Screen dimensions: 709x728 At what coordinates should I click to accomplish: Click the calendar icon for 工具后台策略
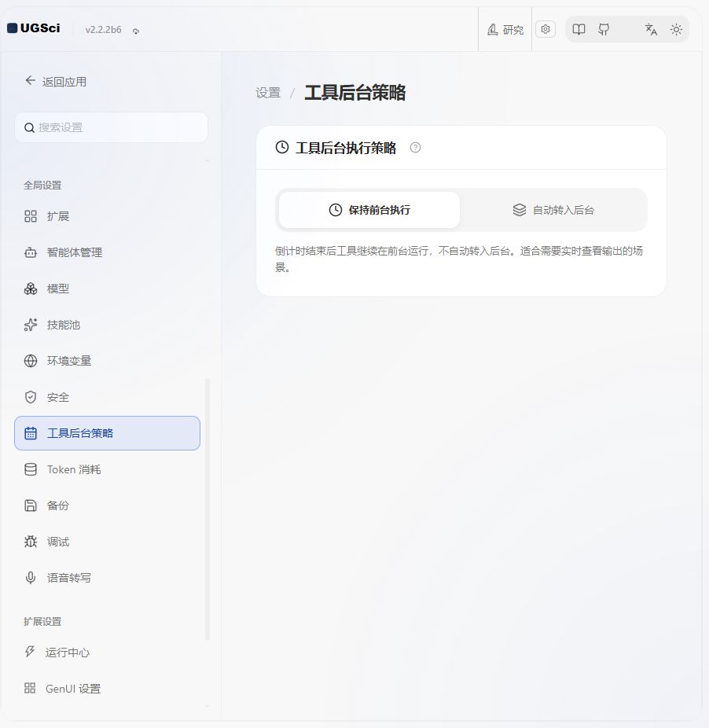31,433
